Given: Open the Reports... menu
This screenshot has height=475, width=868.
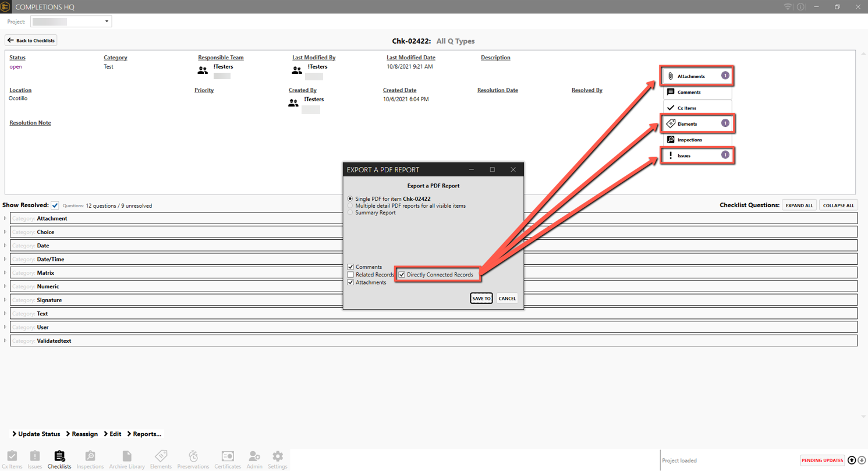Looking at the screenshot, I should (144, 434).
